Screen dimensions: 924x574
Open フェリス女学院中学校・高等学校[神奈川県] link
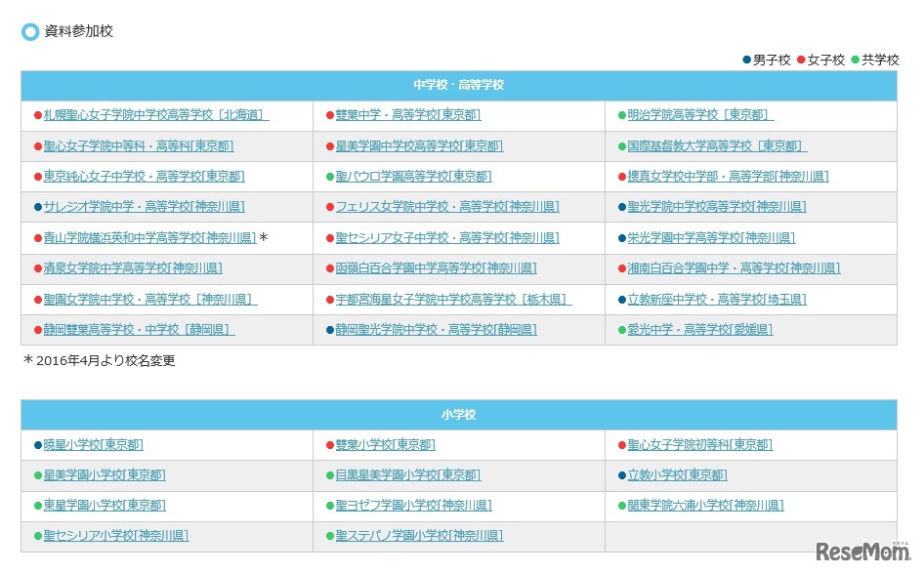[x=448, y=207]
